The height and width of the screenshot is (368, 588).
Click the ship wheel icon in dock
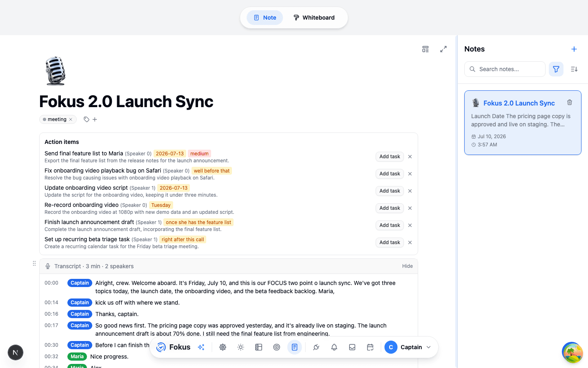tap(223, 347)
